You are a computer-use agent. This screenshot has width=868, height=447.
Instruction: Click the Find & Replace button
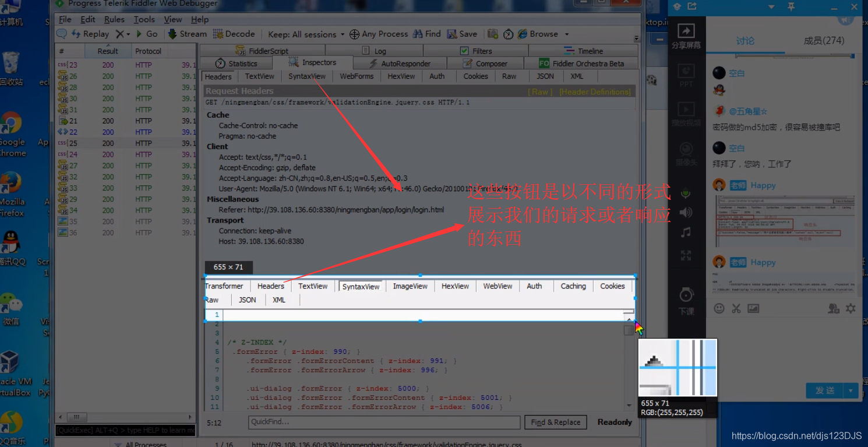555,423
